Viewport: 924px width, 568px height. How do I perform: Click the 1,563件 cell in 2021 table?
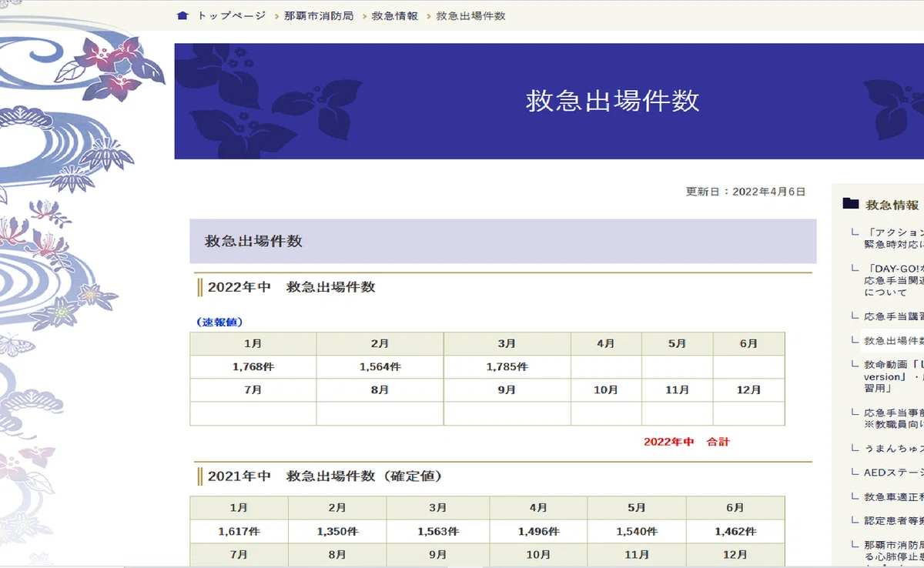[438, 531]
